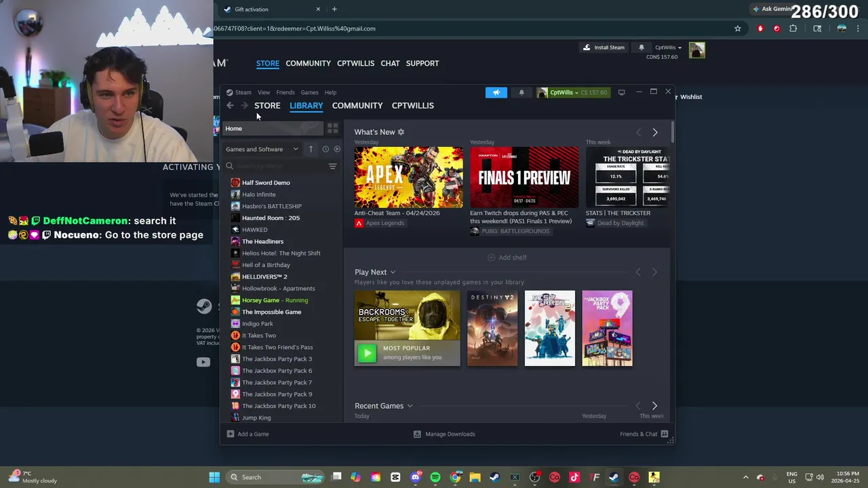This screenshot has width=868, height=488.
Task: Open advanced filter options icon
Action: 332,166
